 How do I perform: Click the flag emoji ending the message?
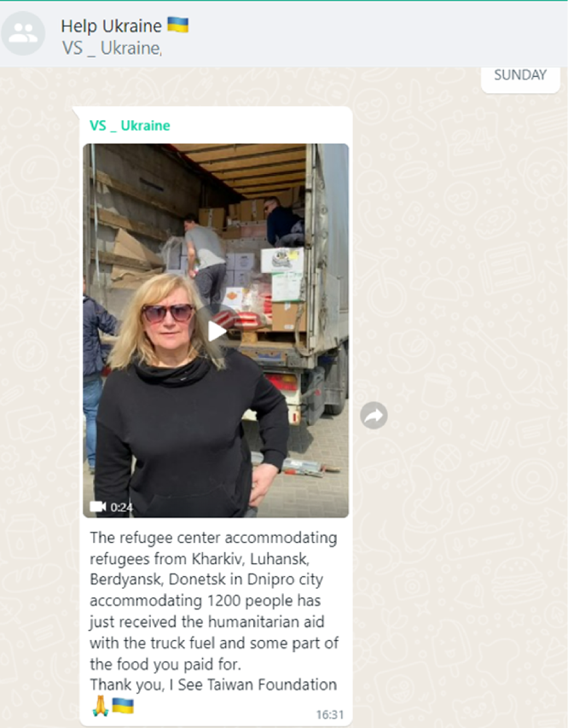(x=123, y=706)
